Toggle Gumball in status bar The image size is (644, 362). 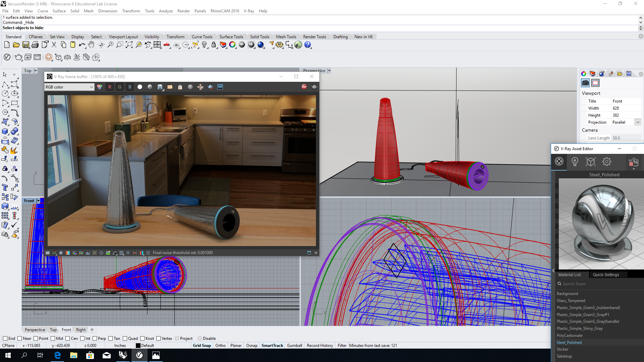(x=294, y=346)
